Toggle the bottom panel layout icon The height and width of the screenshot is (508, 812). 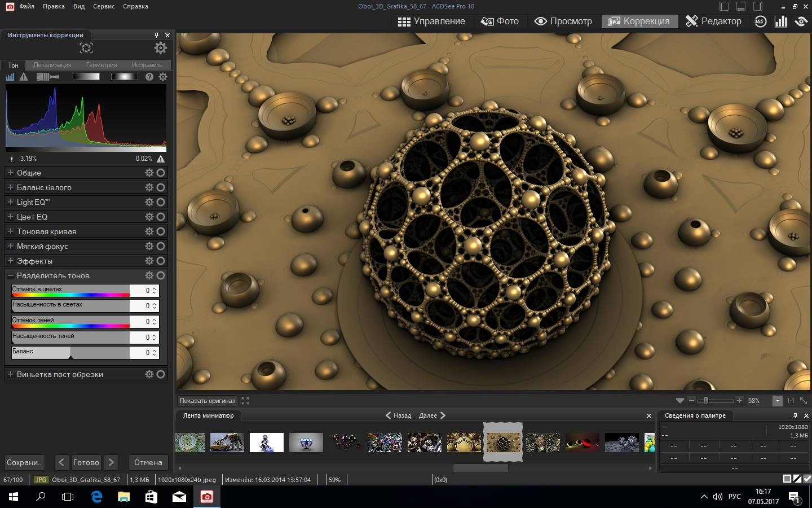pos(741,6)
